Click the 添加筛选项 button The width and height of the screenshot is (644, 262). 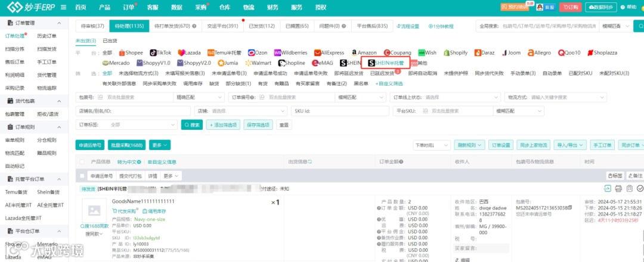223,124
